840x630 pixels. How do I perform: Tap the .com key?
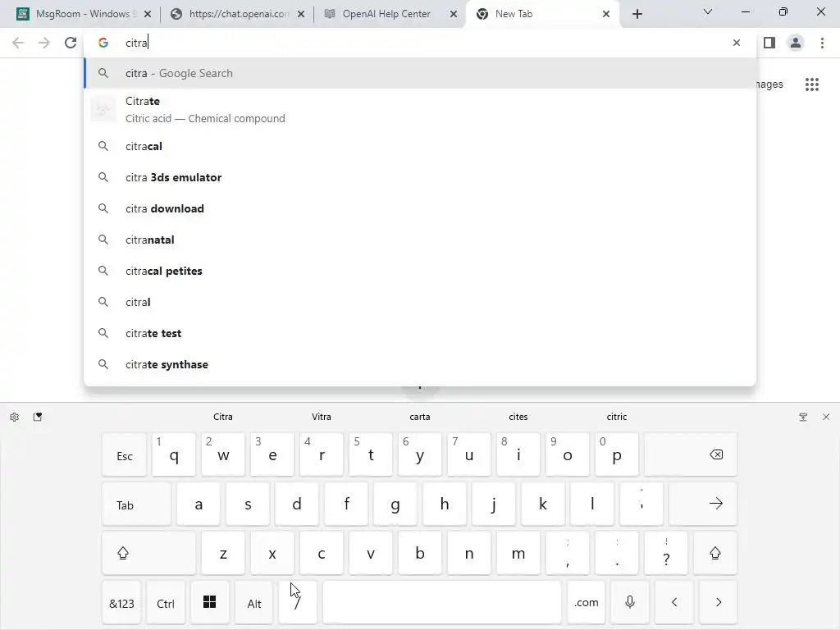click(x=586, y=602)
